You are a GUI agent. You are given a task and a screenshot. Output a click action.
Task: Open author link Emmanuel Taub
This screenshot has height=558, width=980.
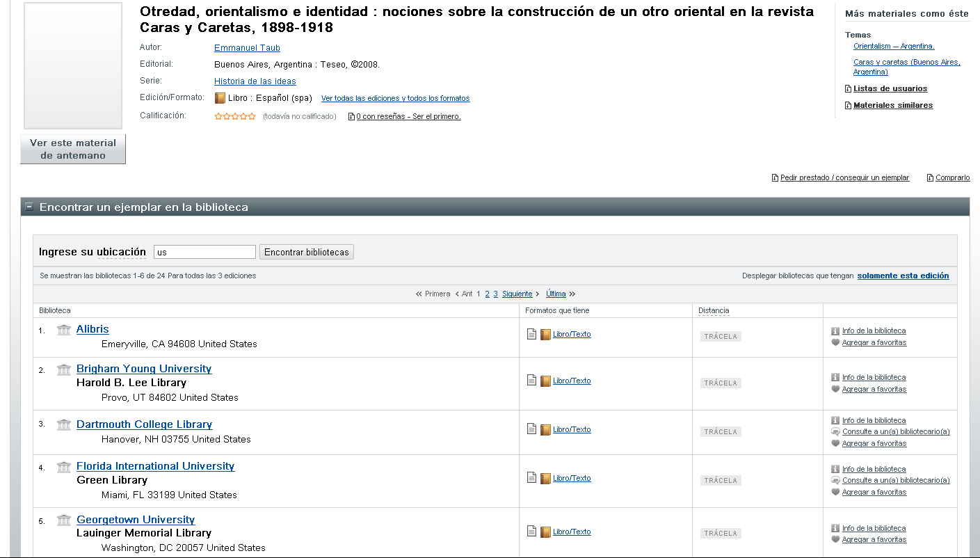tap(247, 48)
